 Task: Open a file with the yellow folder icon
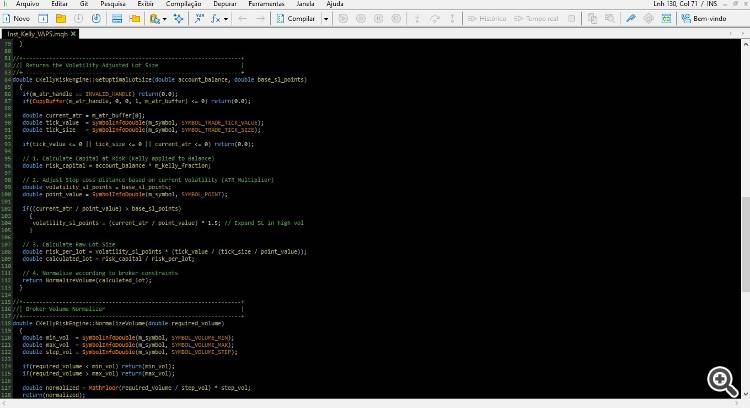pyautogui.click(x=61, y=19)
